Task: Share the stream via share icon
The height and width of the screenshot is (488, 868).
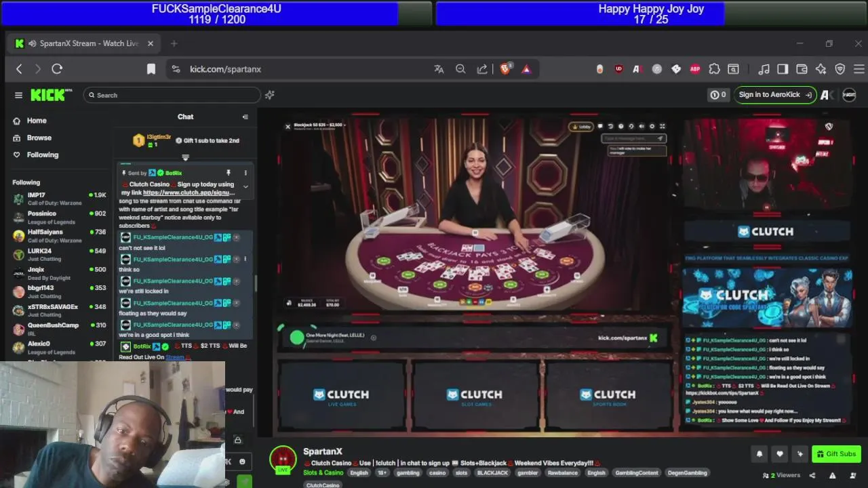Action: point(812,475)
